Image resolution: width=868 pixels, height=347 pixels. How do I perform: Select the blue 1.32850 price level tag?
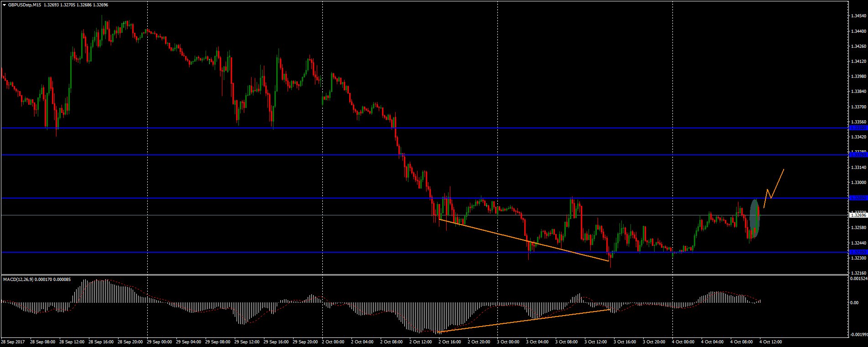click(858, 198)
